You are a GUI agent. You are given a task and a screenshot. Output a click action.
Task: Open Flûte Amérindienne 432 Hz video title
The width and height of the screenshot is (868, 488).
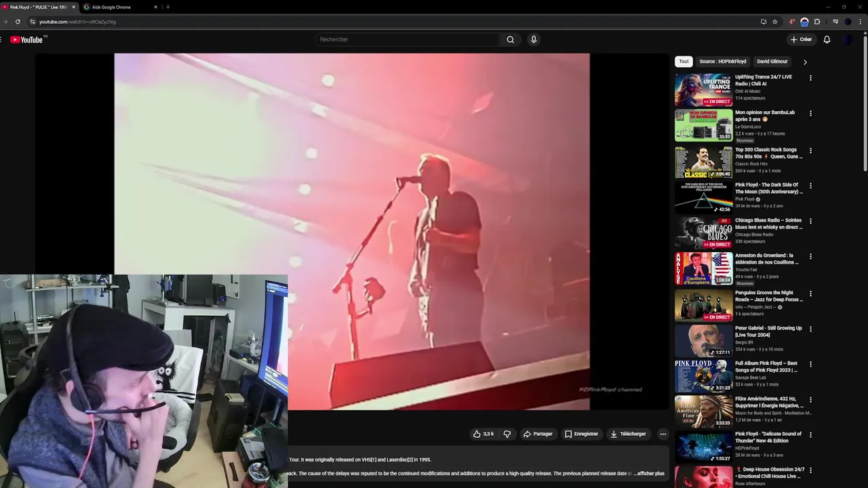770,402
